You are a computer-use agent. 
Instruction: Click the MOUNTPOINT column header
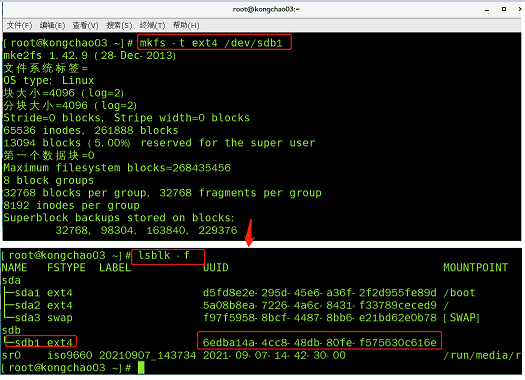[475, 268]
